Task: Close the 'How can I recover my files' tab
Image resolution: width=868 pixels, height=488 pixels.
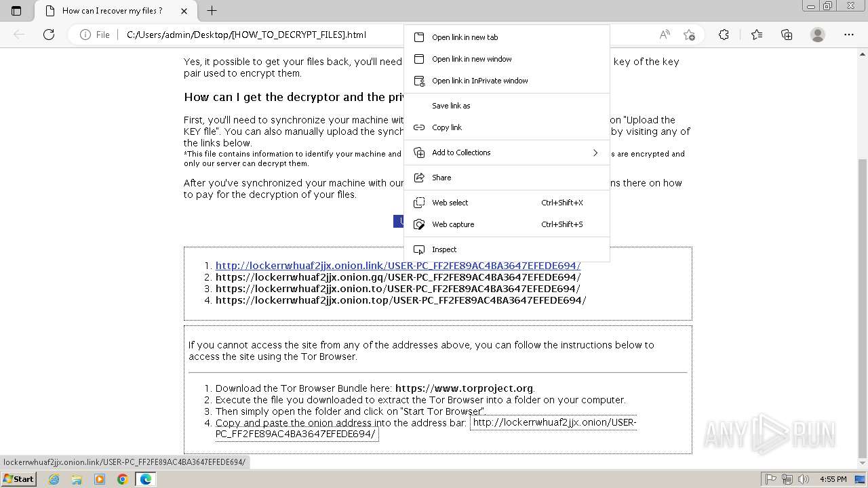Action: coord(184,11)
